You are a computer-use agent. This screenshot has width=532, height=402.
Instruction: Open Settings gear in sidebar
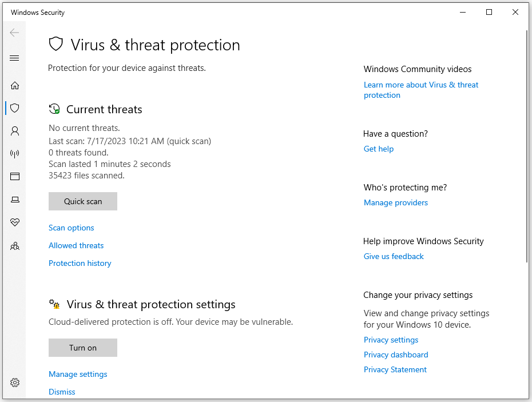[15, 383]
